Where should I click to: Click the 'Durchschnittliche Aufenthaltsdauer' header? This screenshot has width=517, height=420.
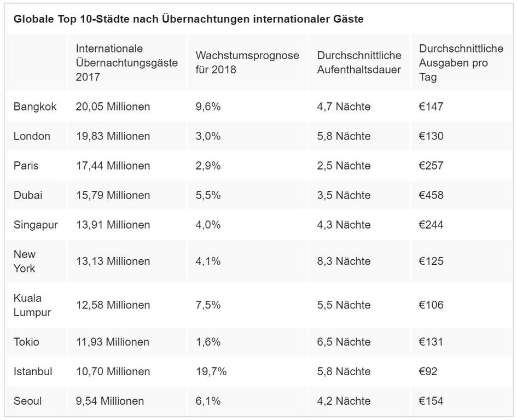pos(359,63)
